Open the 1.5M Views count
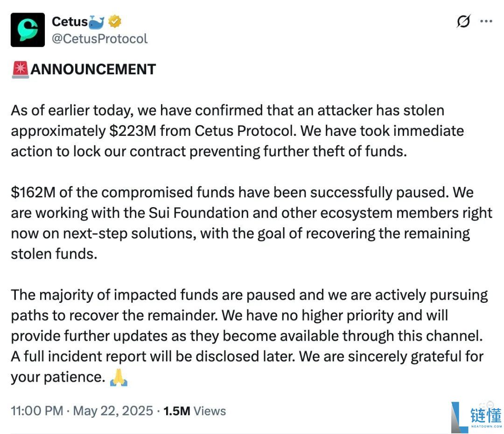 [x=195, y=411]
